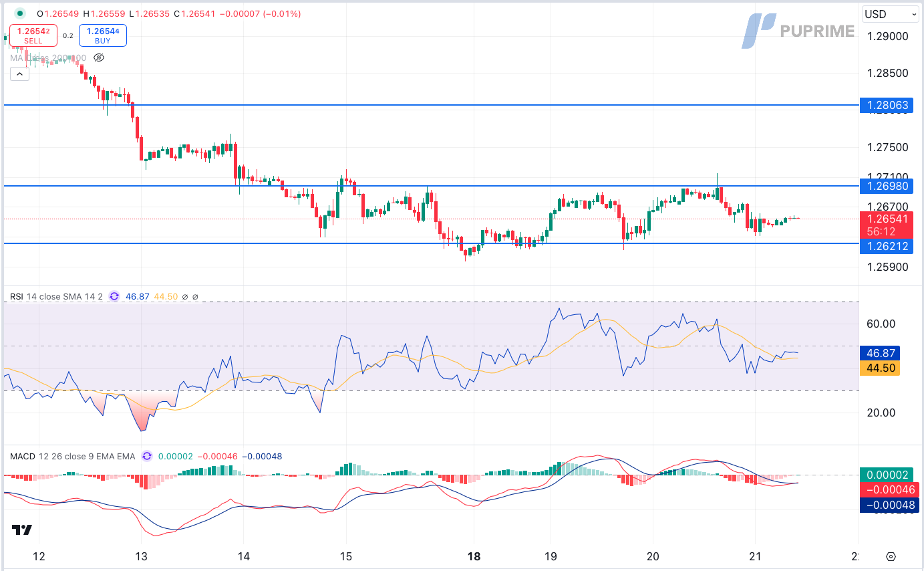
Task: Click date 13 on time axis
Action: point(141,556)
